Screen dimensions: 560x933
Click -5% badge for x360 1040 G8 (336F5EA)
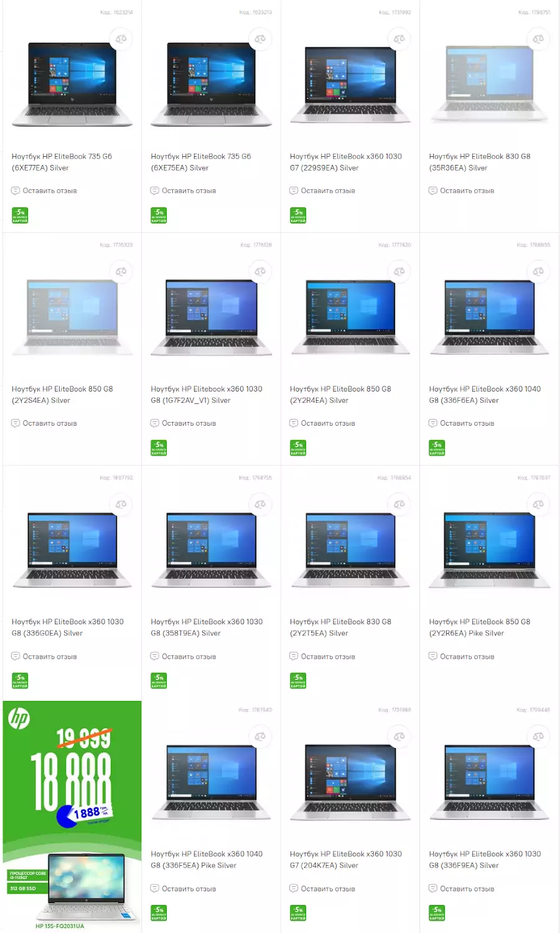pyautogui.click(x=159, y=913)
